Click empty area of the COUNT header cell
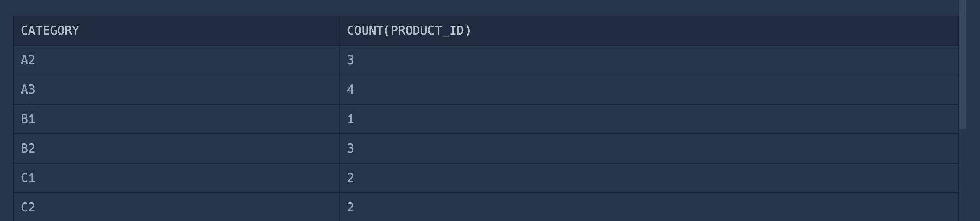 (715, 31)
